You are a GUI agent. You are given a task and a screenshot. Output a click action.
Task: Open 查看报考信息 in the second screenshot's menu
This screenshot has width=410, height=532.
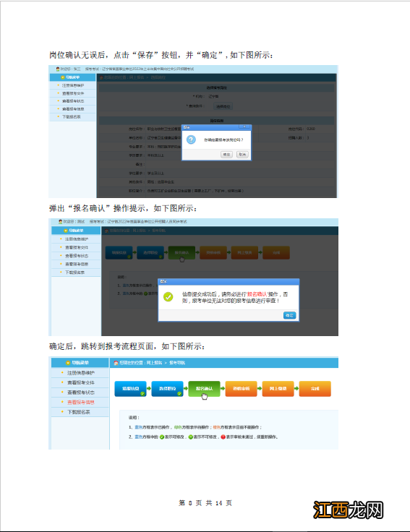76,264
